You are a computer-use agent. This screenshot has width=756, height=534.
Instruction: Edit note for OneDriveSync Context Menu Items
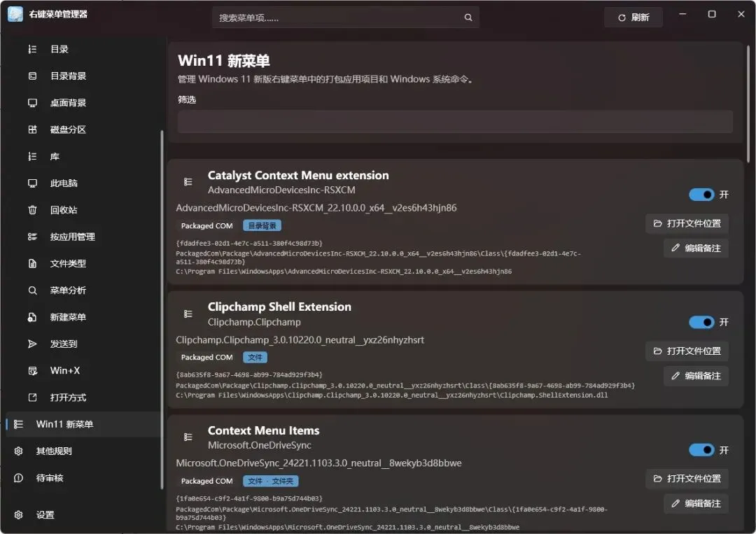(696, 504)
